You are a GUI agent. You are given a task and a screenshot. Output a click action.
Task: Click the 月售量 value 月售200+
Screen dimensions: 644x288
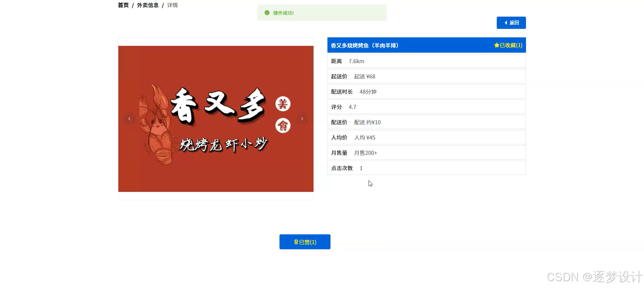tap(366, 153)
